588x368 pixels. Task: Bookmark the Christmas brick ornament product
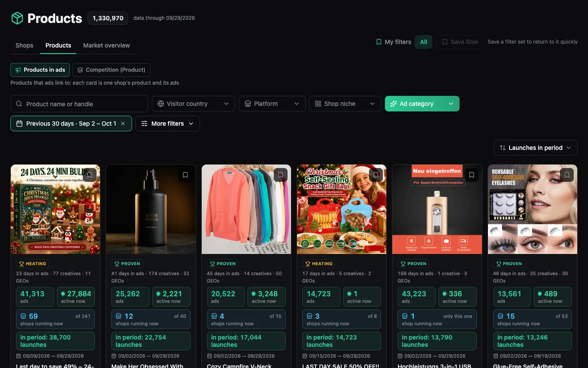tap(90, 175)
